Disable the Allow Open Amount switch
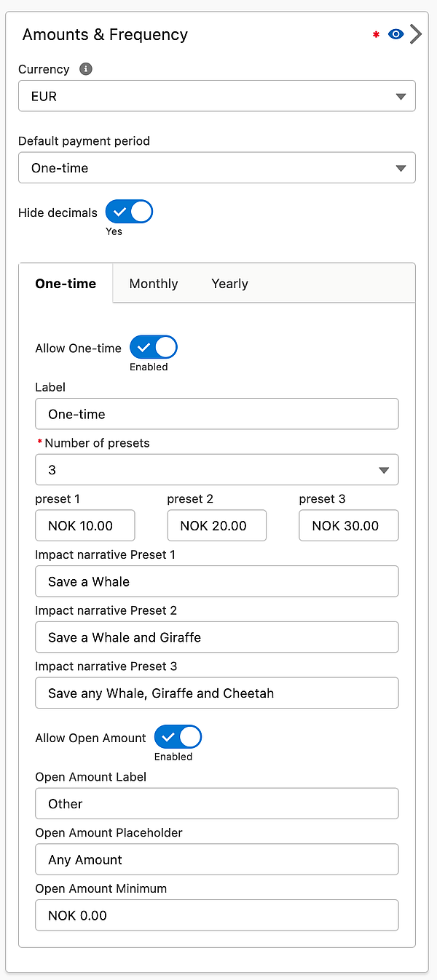The height and width of the screenshot is (980, 437). [178, 738]
